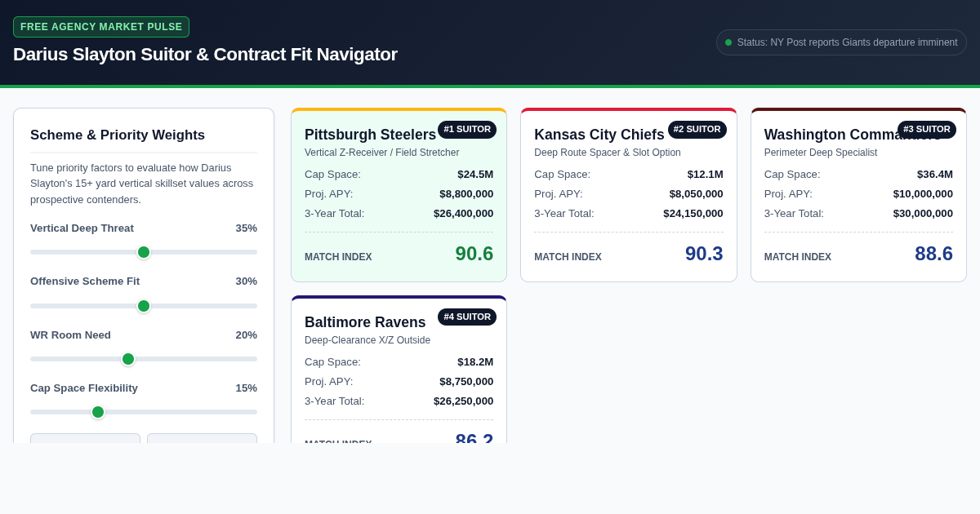Open the Kansas City Chiefs suitor card
980x514 pixels.
click(x=629, y=195)
